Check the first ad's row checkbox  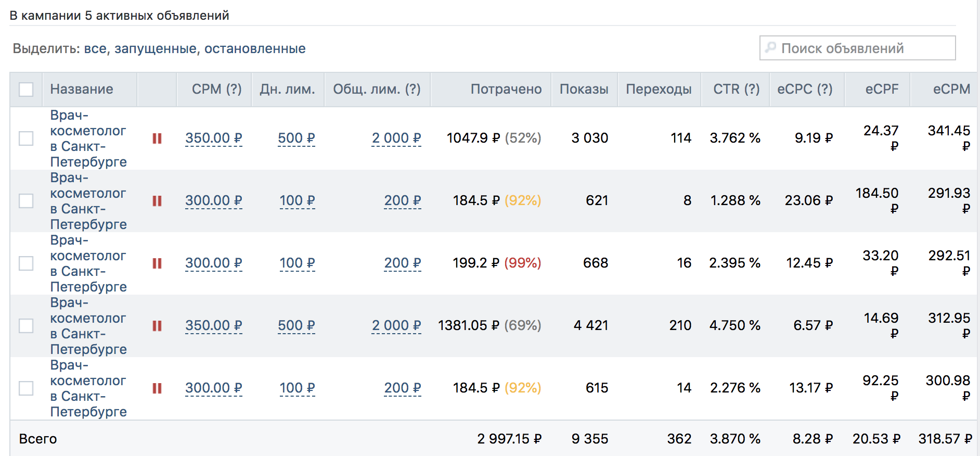pyautogui.click(x=26, y=138)
